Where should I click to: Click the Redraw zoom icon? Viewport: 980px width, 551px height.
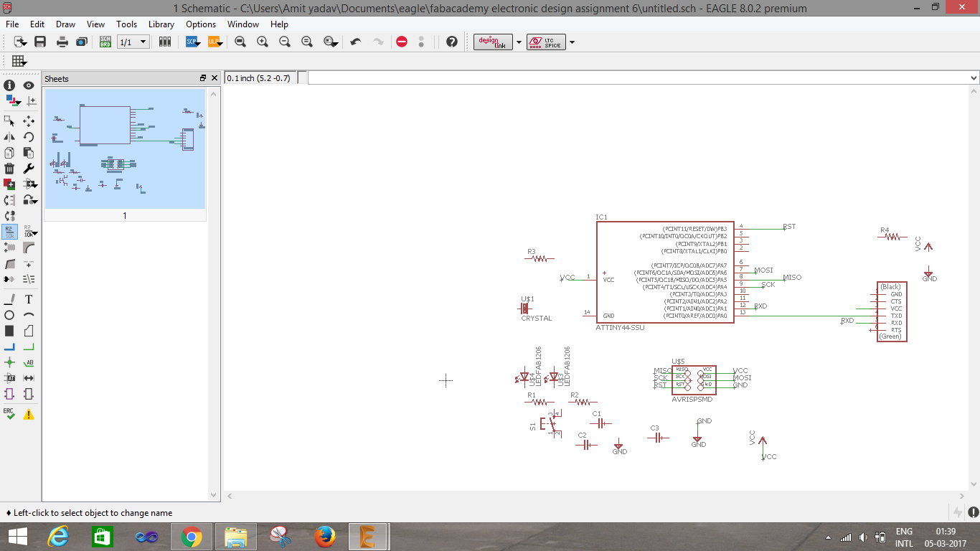[307, 42]
